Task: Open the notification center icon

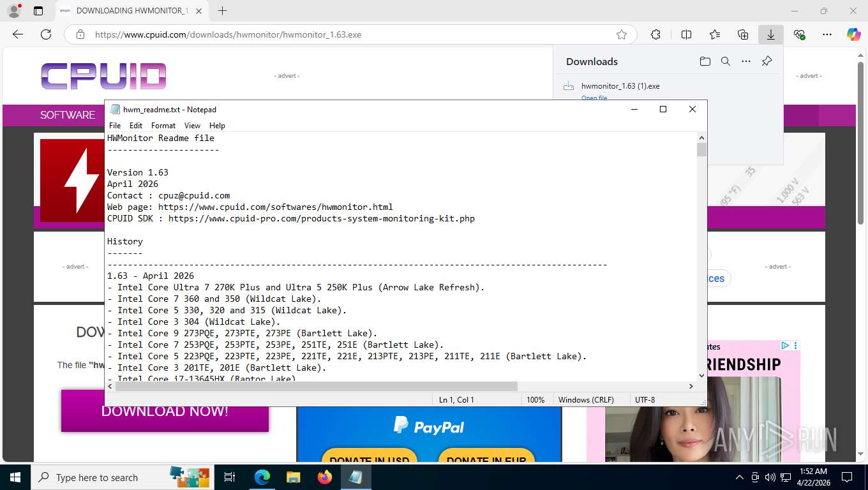Action: (x=847, y=477)
